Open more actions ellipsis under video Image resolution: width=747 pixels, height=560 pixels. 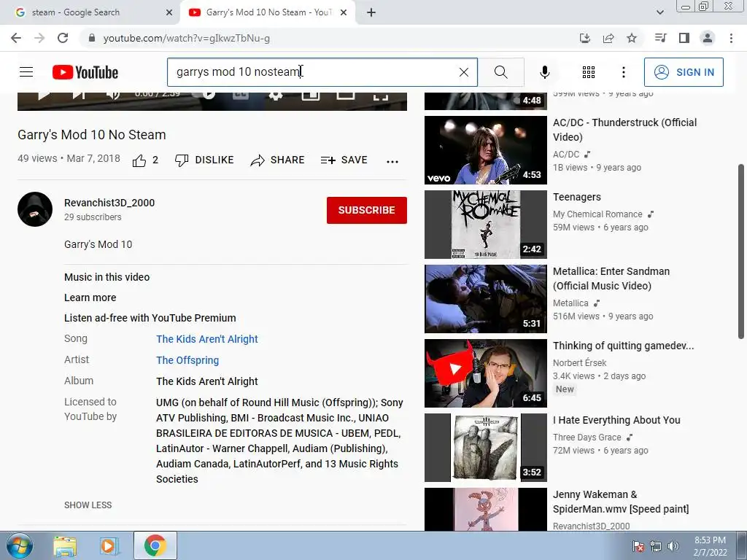392,161
